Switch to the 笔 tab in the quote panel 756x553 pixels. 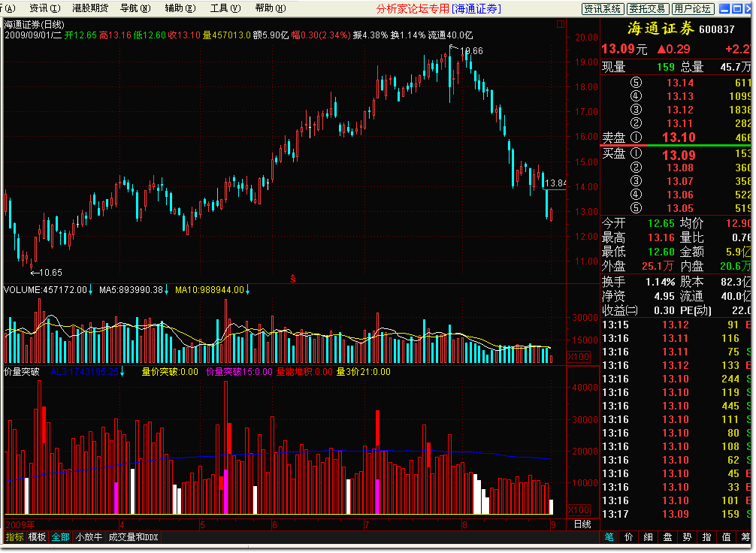(609, 537)
